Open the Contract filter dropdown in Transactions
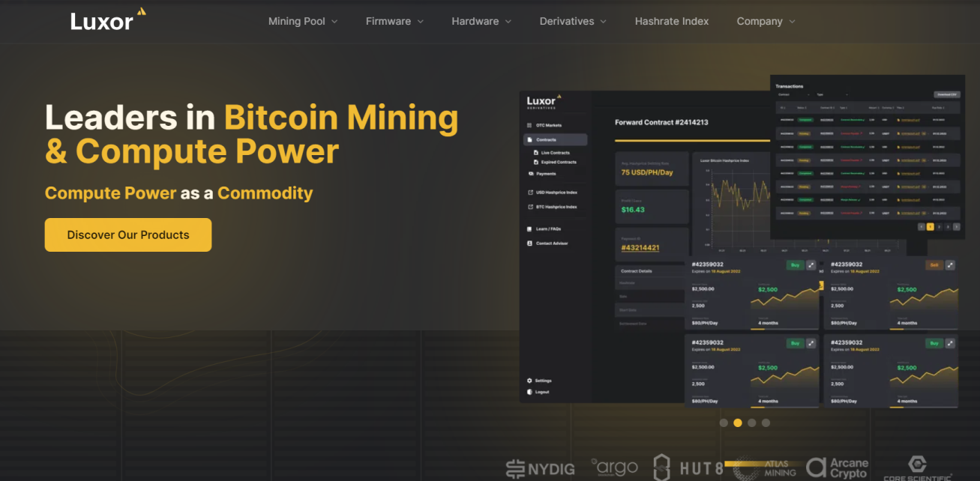This screenshot has width=980, height=481. [794, 95]
